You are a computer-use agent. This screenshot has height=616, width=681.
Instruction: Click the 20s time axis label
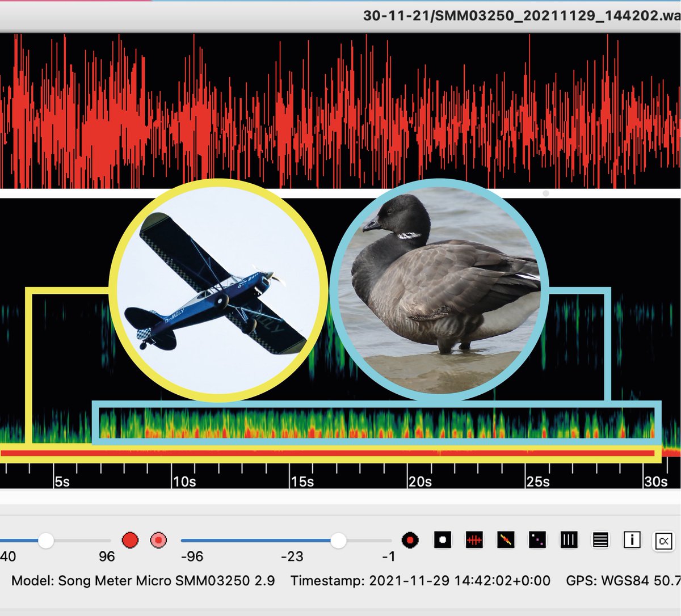click(420, 482)
